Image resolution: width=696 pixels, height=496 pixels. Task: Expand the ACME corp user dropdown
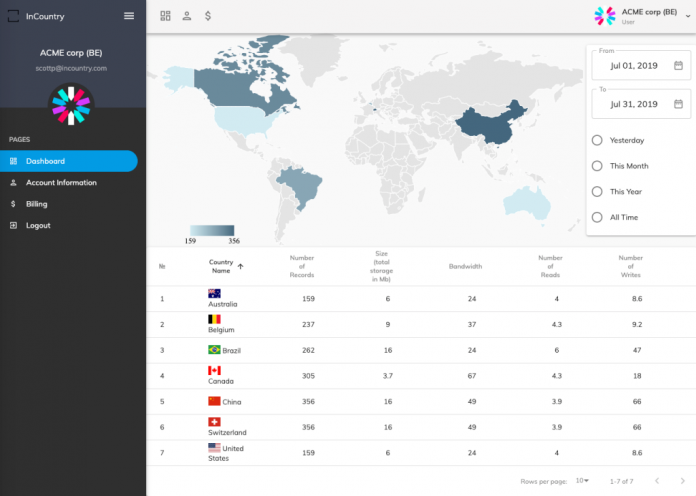click(x=687, y=16)
